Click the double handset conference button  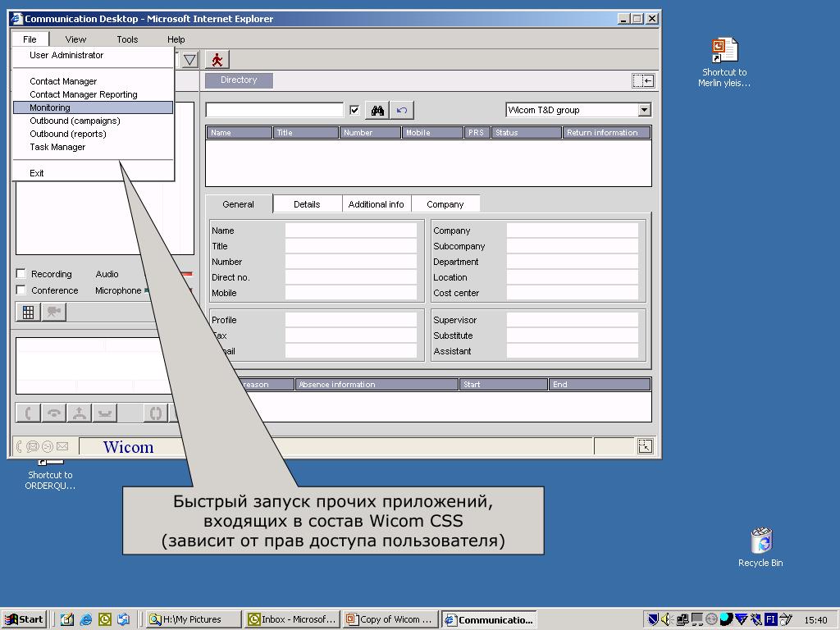[156, 413]
